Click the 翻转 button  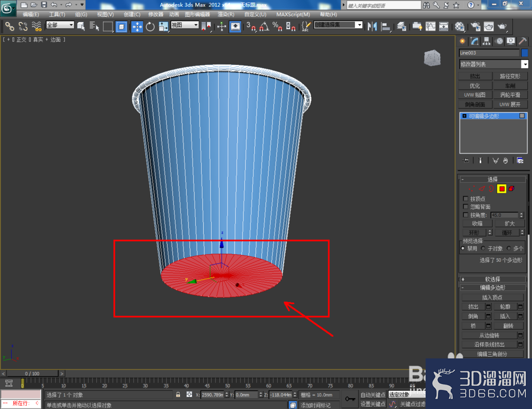point(508,325)
